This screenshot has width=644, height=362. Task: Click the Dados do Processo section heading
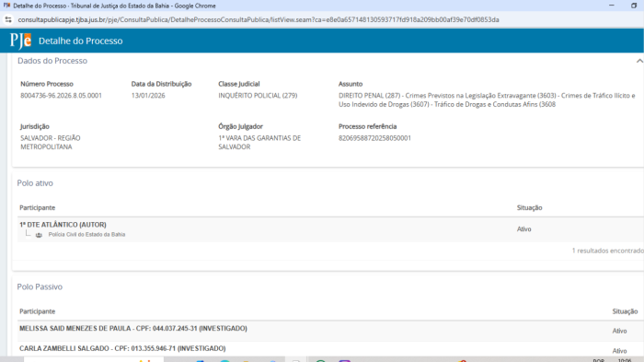click(52, 61)
